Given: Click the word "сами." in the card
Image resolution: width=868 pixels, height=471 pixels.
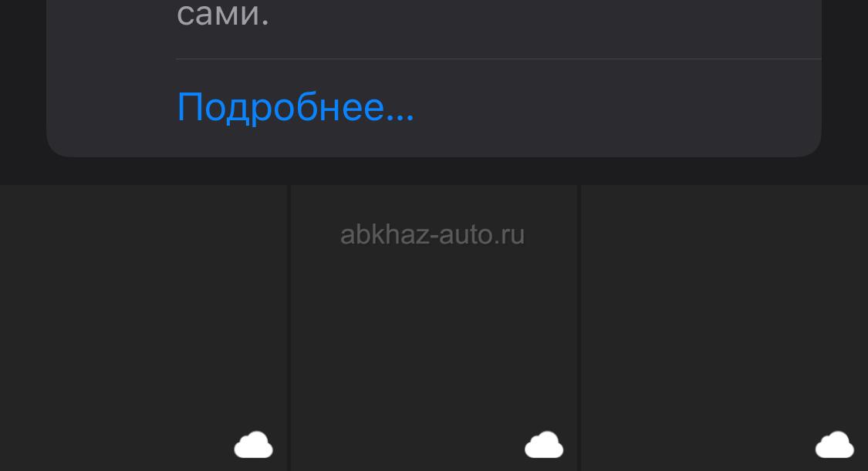Looking at the screenshot, I should click(x=223, y=13).
